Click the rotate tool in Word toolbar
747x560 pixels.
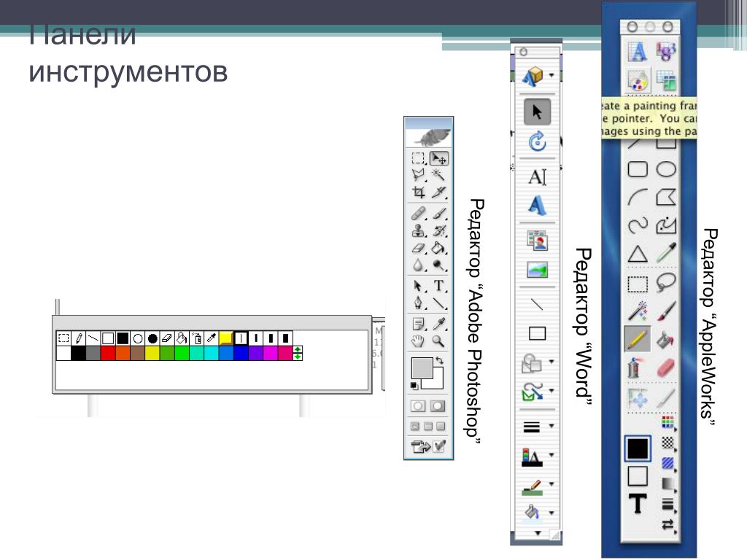tap(538, 141)
